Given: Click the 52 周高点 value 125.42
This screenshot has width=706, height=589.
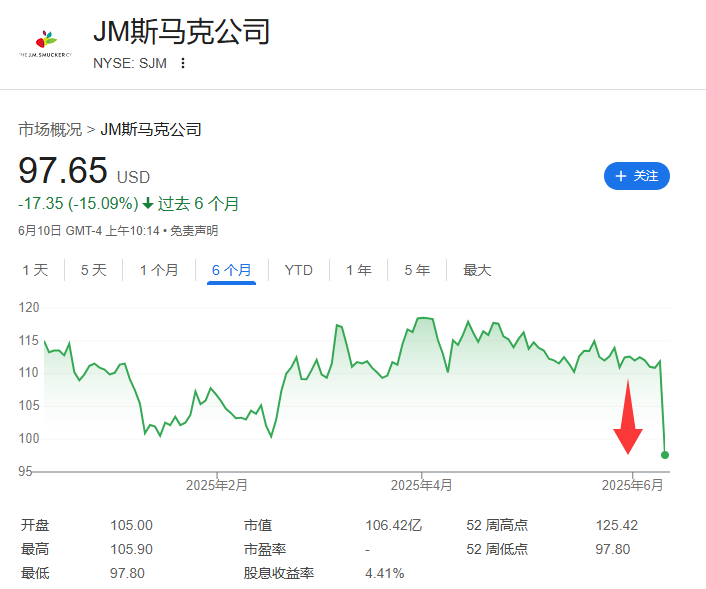Looking at the screenshot, I should (x=617, y=525).
